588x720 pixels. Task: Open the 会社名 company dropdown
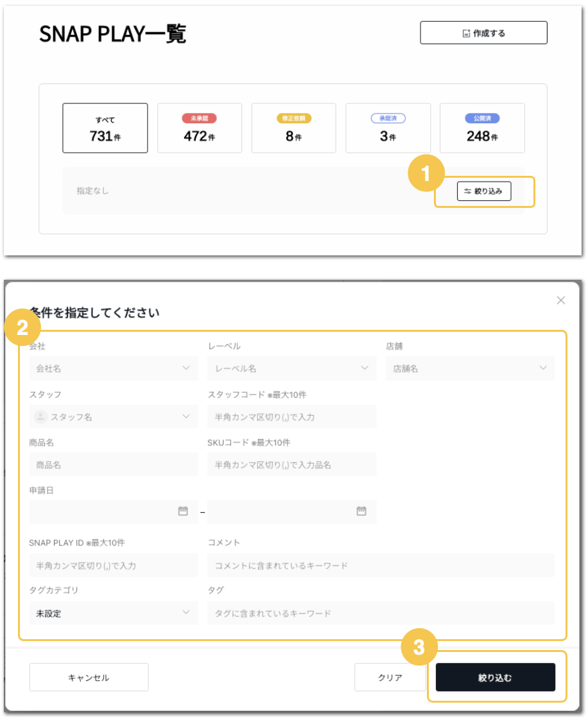click(x=114, y=368)
